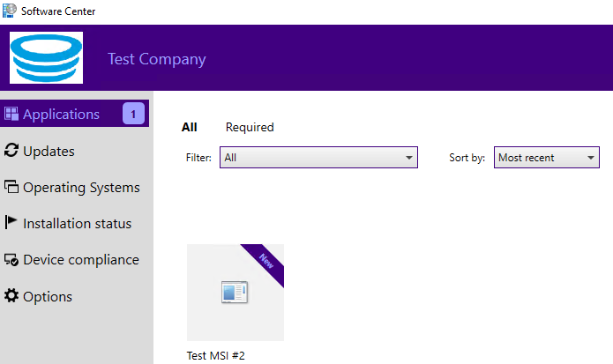Image resolution: width=613 pixels, height=364 pixels.
Task: Click the Updates refresh arrows icon
Action: point(11,151)
